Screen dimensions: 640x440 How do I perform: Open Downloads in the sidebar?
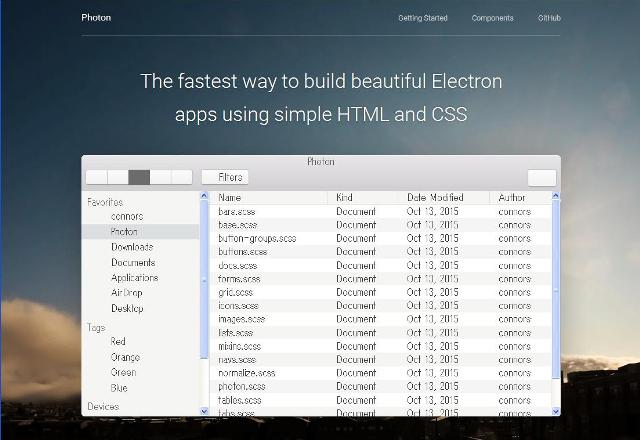click(140, 247)
